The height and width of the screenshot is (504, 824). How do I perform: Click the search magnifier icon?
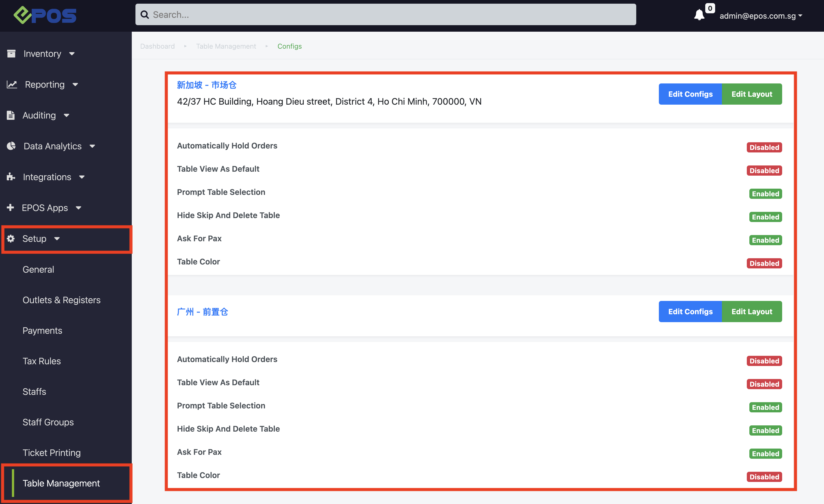click(x=144, y=15)
